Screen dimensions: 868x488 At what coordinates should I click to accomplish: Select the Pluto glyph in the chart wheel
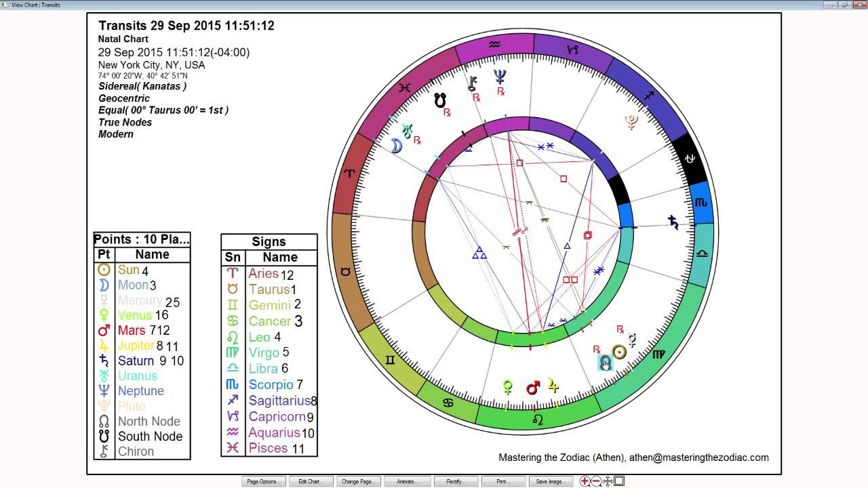(x=631, y=122)
